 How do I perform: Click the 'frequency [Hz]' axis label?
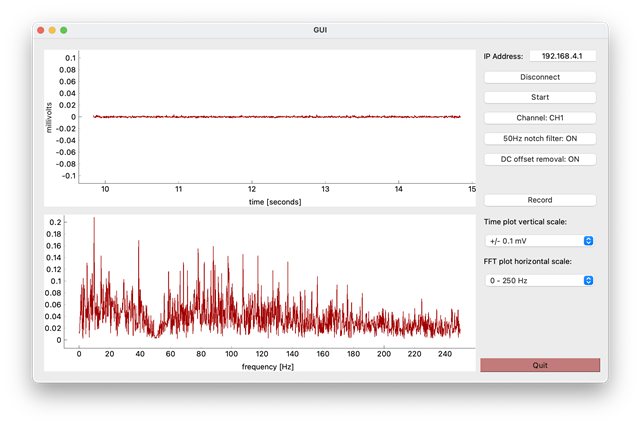click(x=268, y=367)
